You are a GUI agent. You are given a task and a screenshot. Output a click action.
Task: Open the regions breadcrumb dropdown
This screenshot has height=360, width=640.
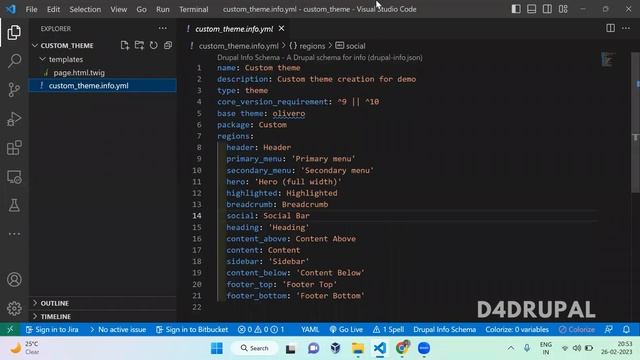pyautogui.click(x=307, y=46)
